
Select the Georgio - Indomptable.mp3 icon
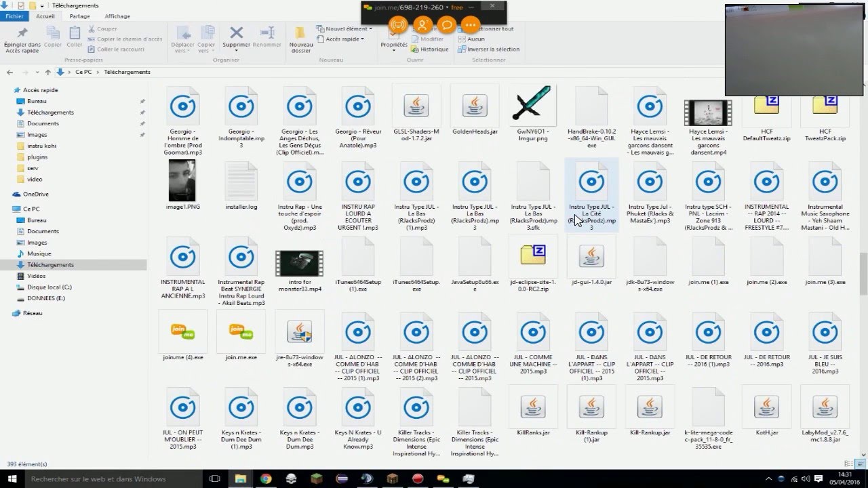point(241,106)
